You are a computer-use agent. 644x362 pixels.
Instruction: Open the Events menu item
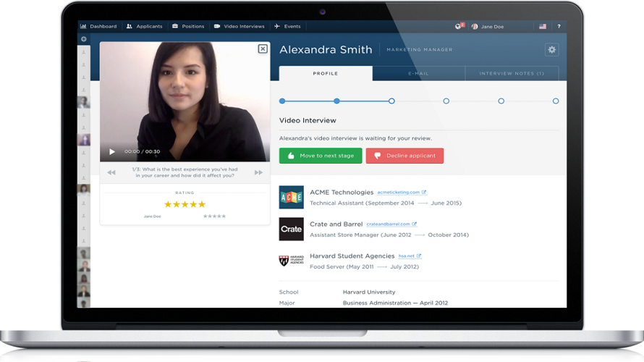click(x=287, y=26)
